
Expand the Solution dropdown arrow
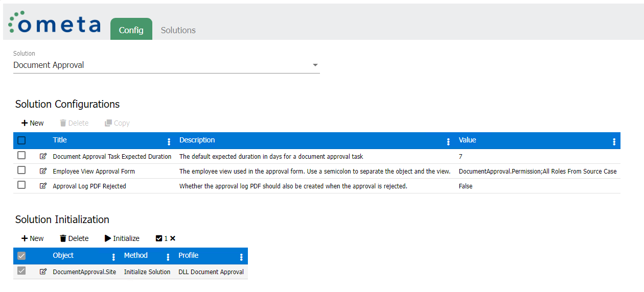coord(315,65)
